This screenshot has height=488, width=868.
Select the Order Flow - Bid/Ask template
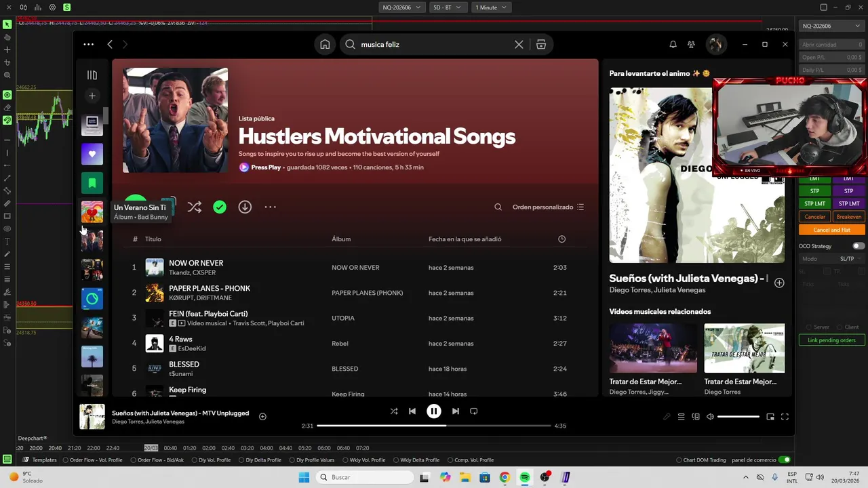tap(156, 460)
